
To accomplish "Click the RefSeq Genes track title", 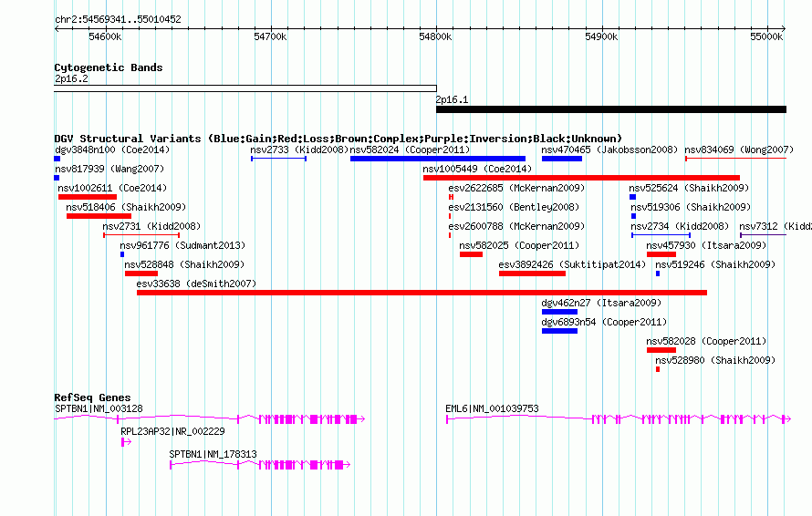I will [x=92, y=397].
